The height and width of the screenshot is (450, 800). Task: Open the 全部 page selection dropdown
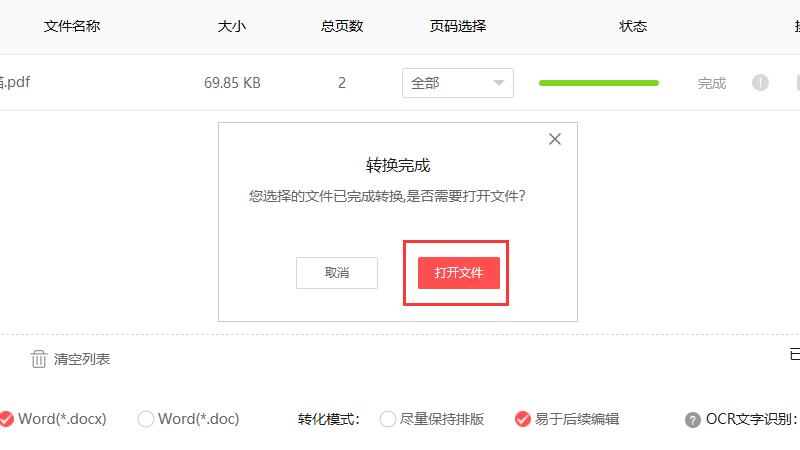tap(458, 83)
